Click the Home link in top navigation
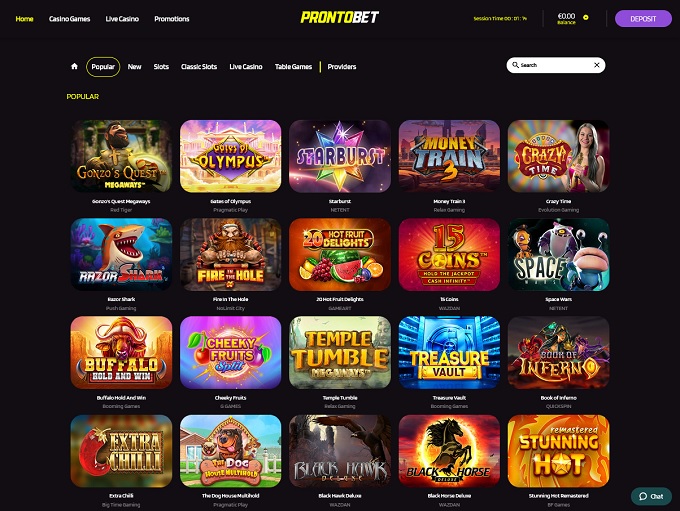 tap(24, 19)
